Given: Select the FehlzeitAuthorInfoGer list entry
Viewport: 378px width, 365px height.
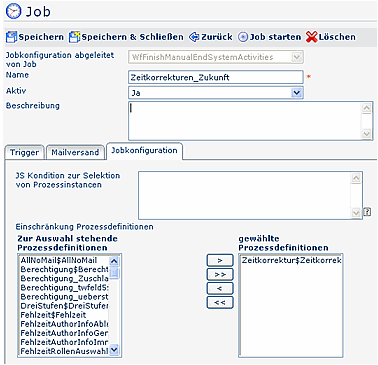Looking at the screenshot, I should pos(64,333).
